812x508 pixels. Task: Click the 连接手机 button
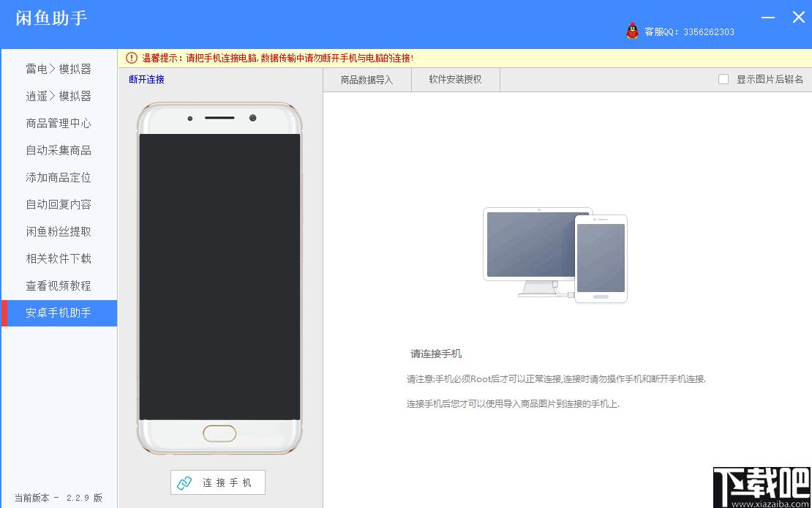(x=218, y=482)
